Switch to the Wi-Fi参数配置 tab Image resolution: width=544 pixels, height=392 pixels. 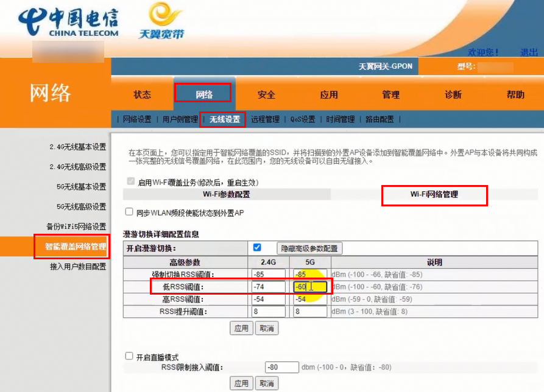[x=226, y=195]
